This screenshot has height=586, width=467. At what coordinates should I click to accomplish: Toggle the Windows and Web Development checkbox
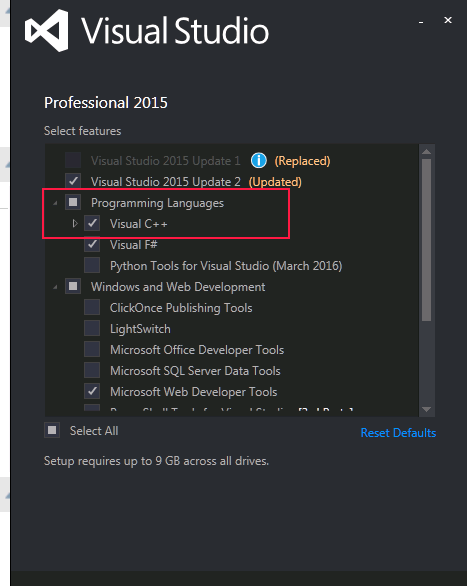(x=73, y=287)
